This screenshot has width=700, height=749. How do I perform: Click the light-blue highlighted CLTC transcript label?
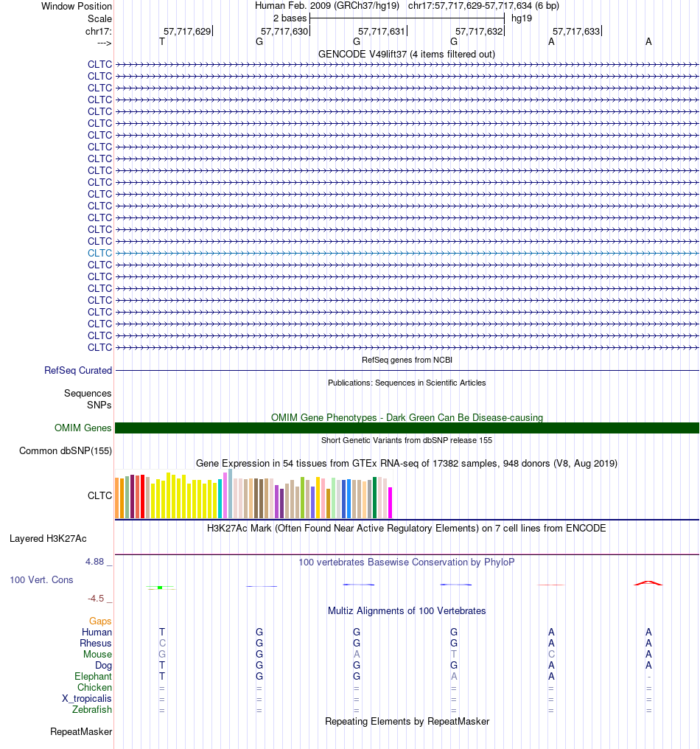(x=99, y=253)
